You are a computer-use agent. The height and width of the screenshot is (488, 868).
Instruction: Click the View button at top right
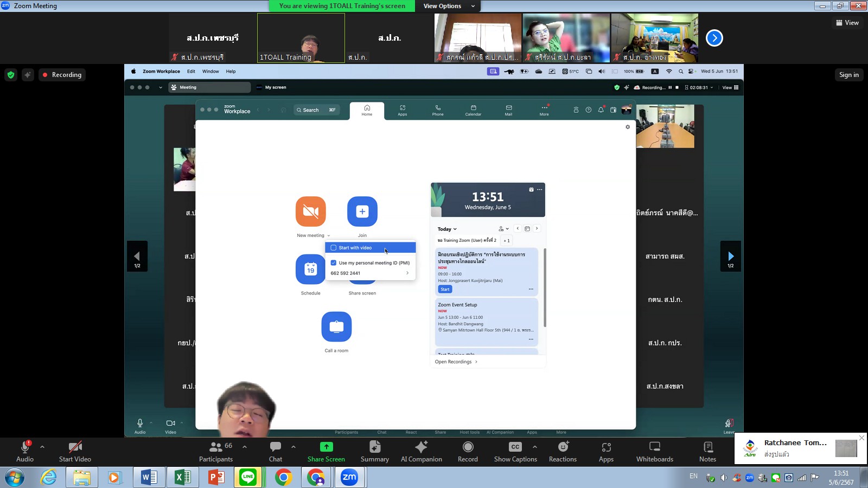click(847, 23)
